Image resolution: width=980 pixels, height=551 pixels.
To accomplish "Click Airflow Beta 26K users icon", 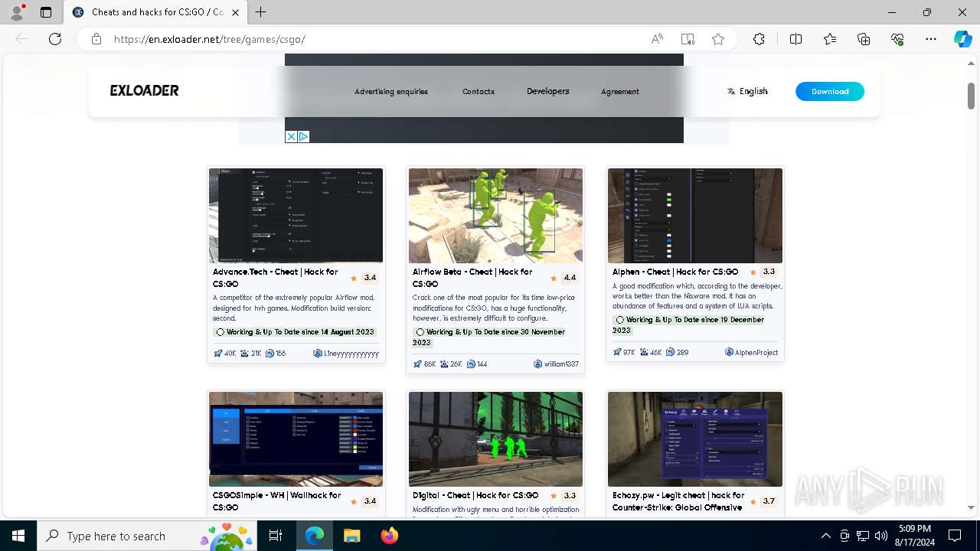I will (x=444, y=364).
